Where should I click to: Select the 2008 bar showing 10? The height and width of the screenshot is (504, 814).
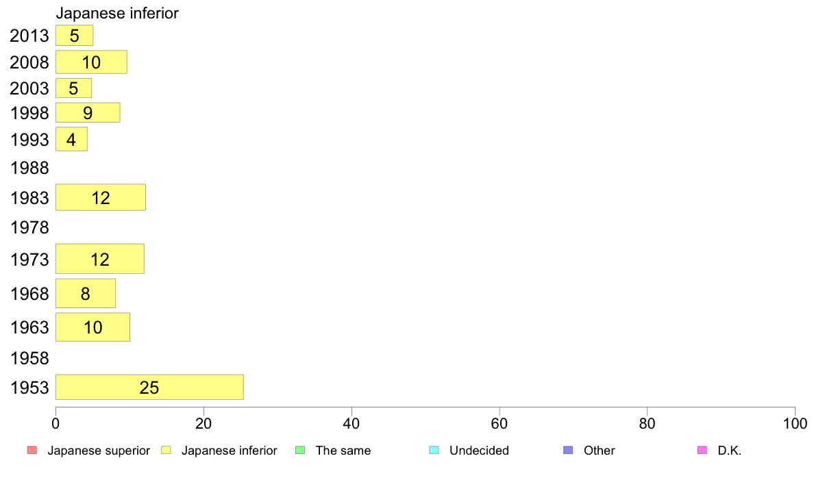point(91,62)
